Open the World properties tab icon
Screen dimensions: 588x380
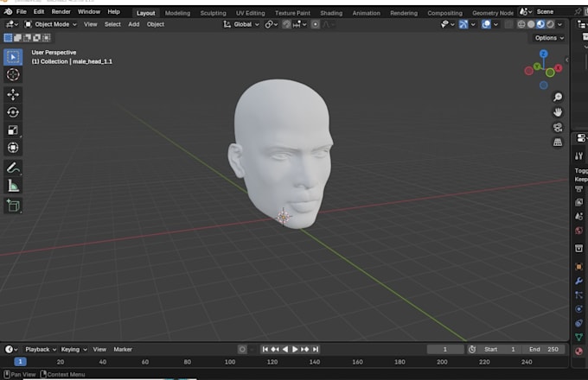pos(579,231)
